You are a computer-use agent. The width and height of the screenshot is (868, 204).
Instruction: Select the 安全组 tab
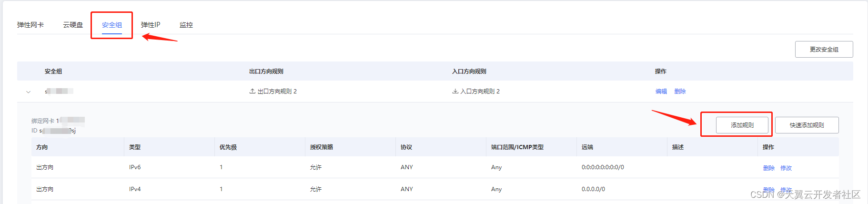112,25
